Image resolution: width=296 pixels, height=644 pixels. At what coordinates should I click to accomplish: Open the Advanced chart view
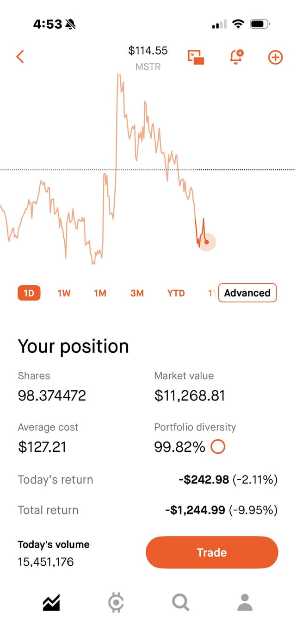[247, 293]
